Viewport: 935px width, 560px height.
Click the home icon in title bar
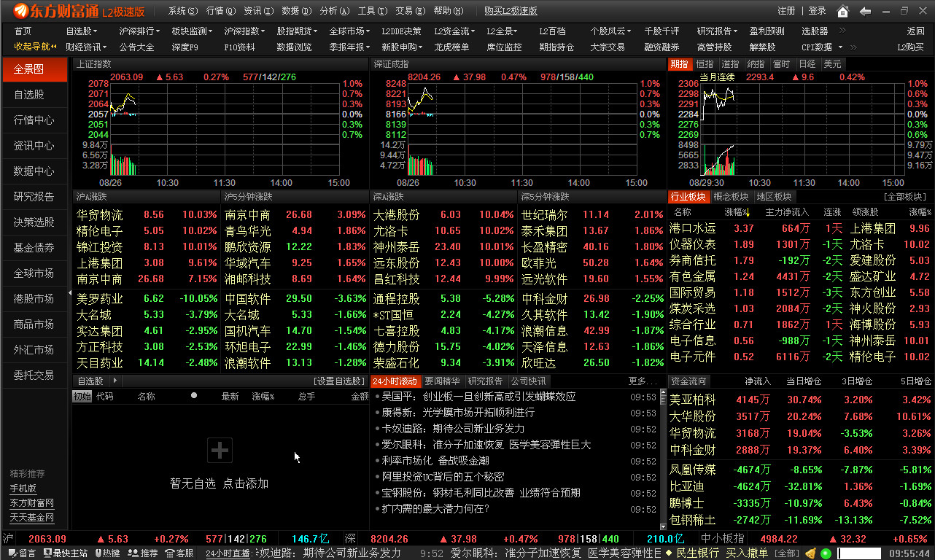(x=842, y=11)
